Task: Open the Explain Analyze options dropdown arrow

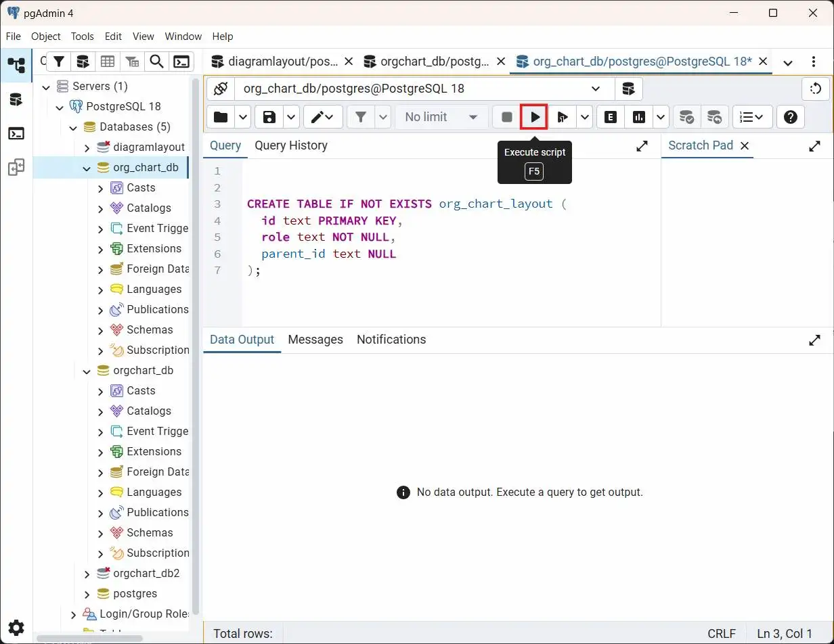Action: tap(661, 117)
